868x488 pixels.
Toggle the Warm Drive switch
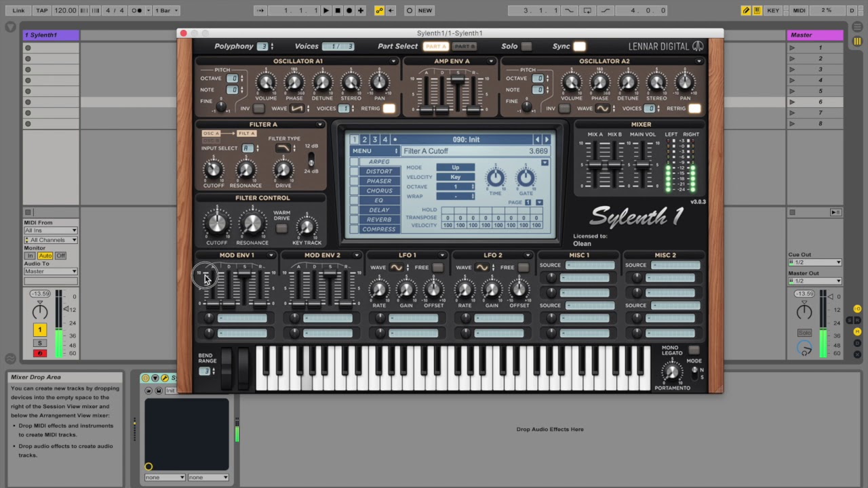pos(281,228)
